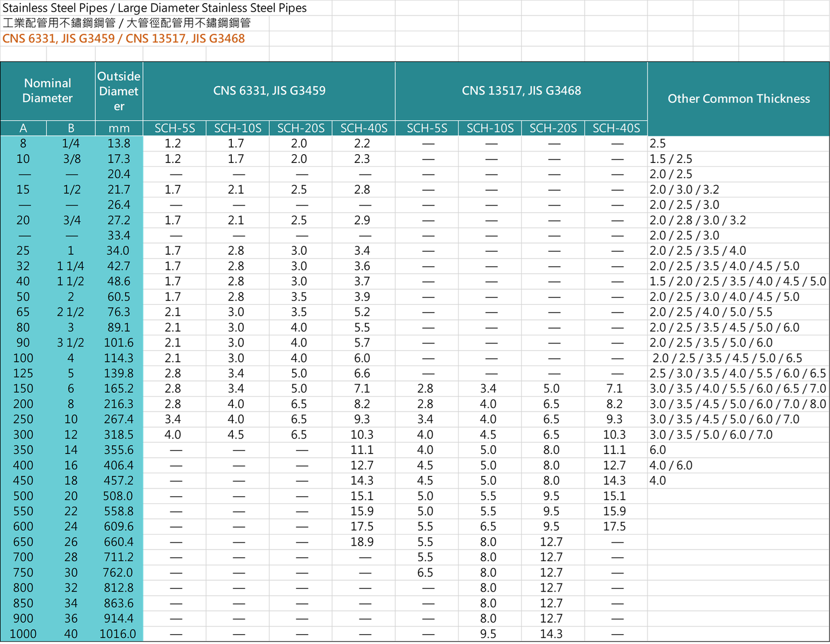Viewport: 830px width, 644px height.
Task: Click outside diameter '267.4' cell
Action: [x=119, y=419]
